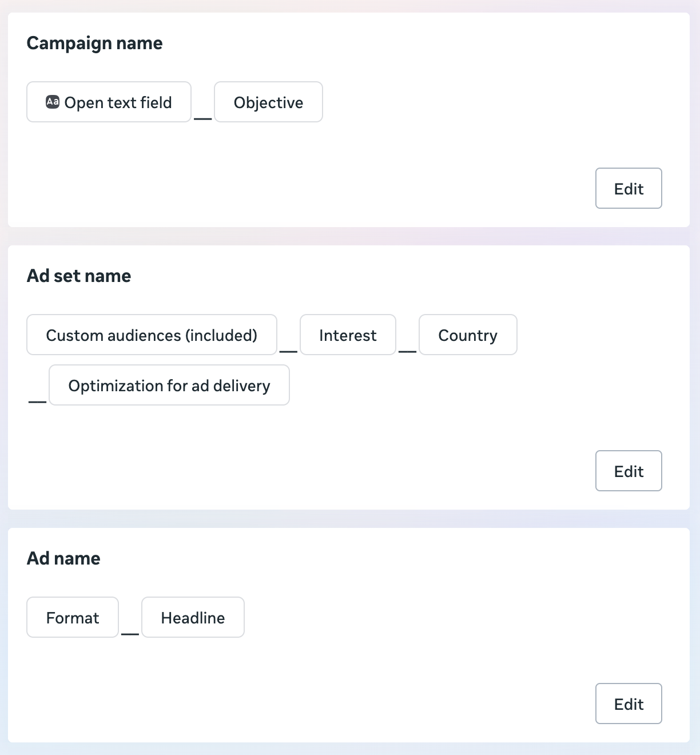The width and height of the screenshot is (700, 755).
Task: Edit the Campaign name template
Action: pyautogui.click(x=628, y=189)
